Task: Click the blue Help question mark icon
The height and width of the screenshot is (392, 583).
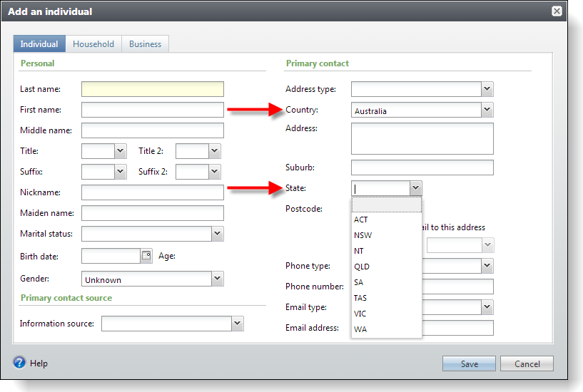Action: pos(19,363)
